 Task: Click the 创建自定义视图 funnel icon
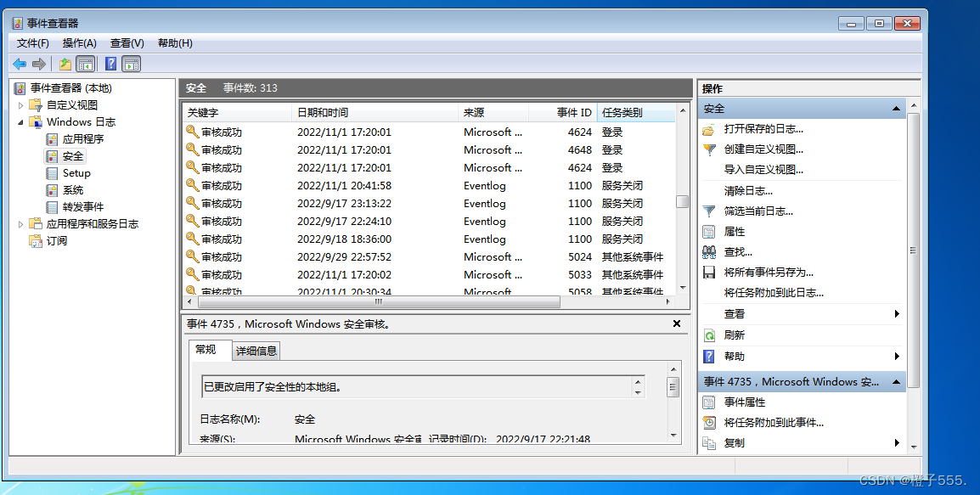709,149
